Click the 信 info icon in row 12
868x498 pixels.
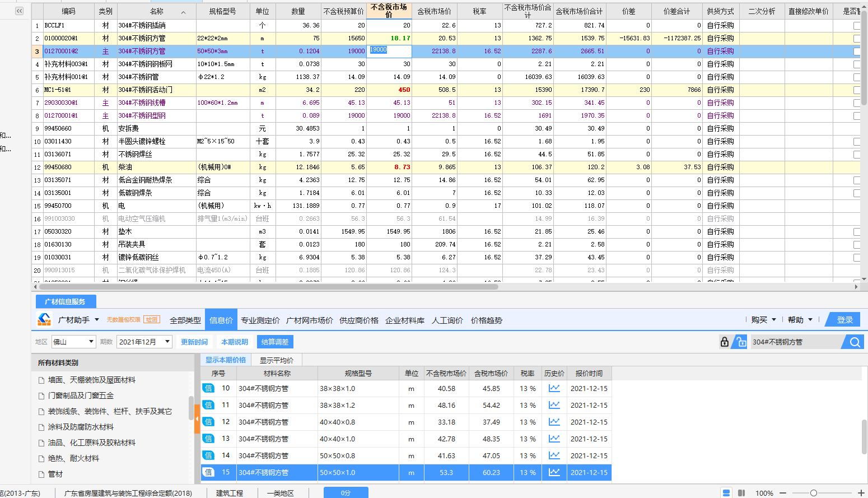point(208,422)
